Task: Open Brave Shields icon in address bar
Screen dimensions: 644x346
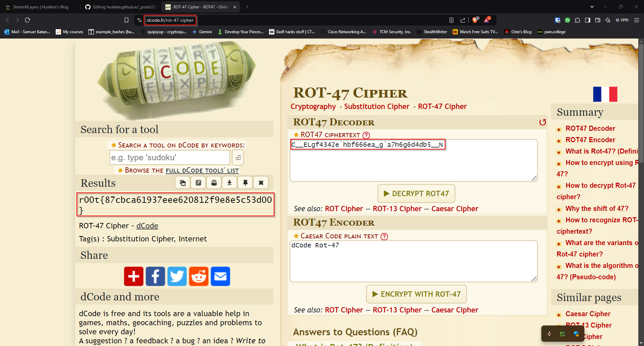Action: [x=475, y=20]
